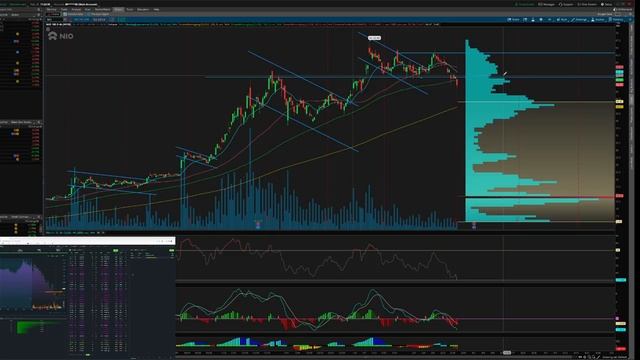Screen dimensions: 640x360
Task: Open the Scan tab
Action: 87,9
